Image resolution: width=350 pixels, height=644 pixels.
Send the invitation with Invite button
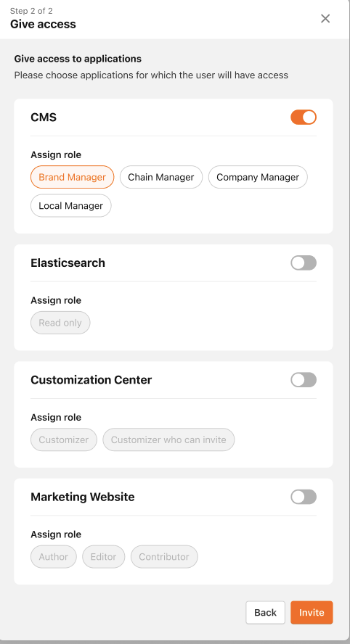pyautogui.click(x=312, y=612)
